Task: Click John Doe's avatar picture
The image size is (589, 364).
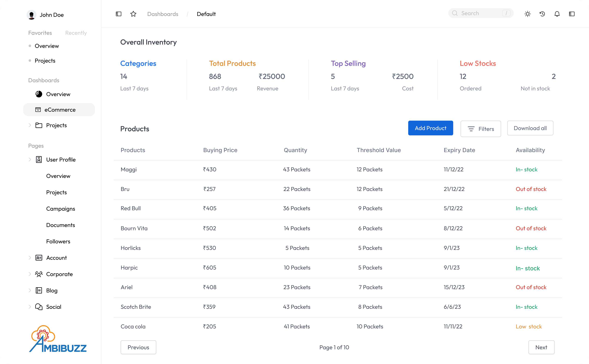Action: [31, 15]
